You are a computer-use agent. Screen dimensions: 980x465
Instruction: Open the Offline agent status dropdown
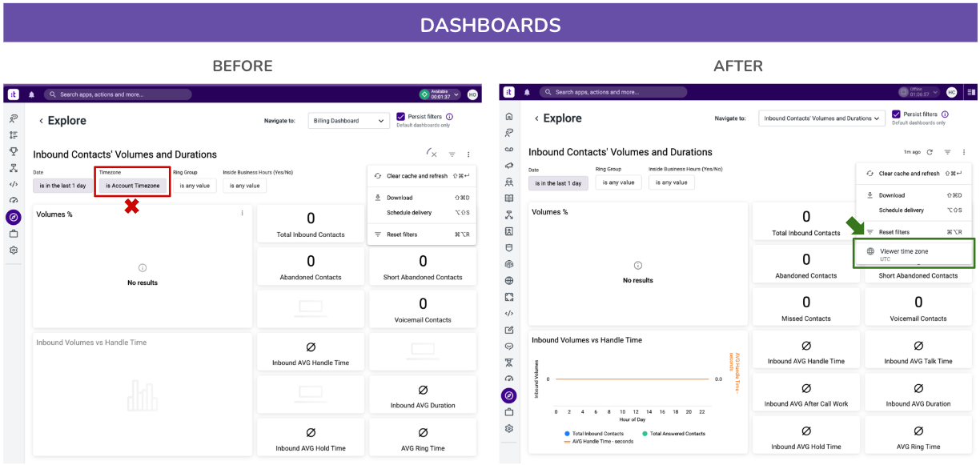(919, 92)
